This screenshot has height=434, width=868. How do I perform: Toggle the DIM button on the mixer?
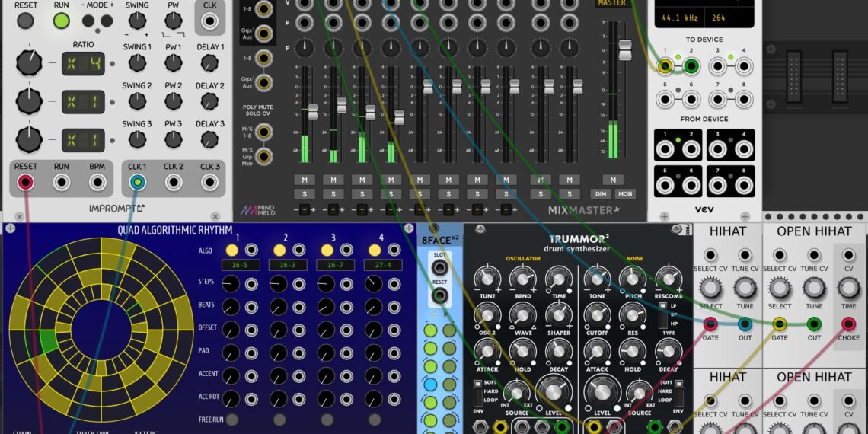(599, 194)
